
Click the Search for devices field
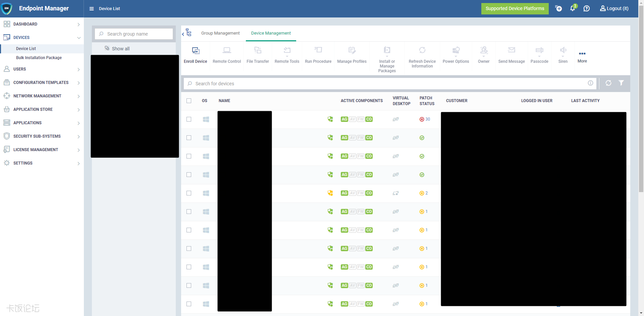point(390,84)
